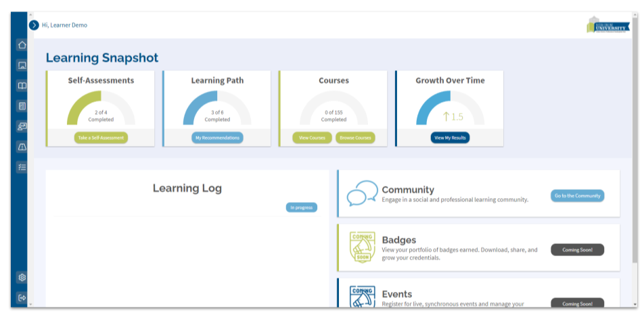The image size is (644, 319).
Task: Click the Events heading
Action: [397, 294]
